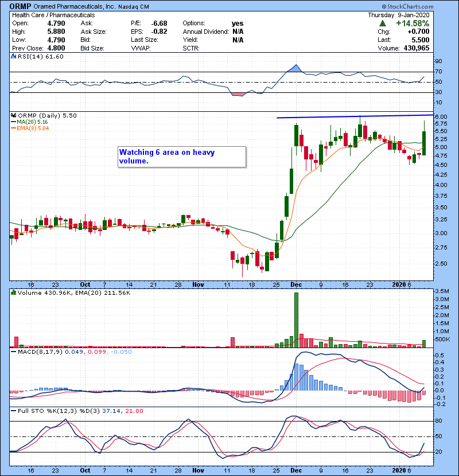
Task: Click the volume bars icon beside Volume
Action: click(x=14, y=292)
